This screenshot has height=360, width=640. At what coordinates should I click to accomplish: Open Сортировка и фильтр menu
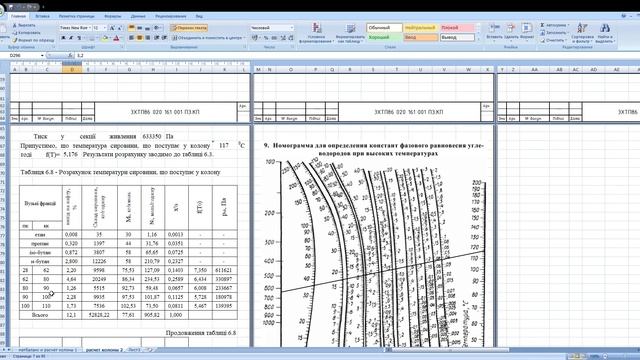click(x=582, y=33)
